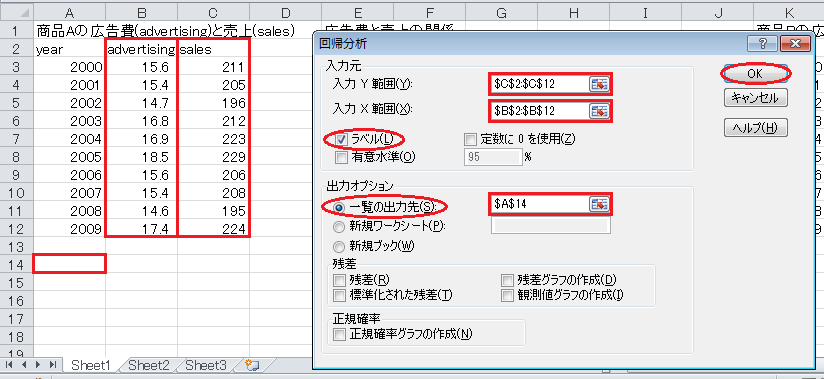Click advertising value 14.7
The width and height of the screenshot is (824, 379).
coord(141,103)
